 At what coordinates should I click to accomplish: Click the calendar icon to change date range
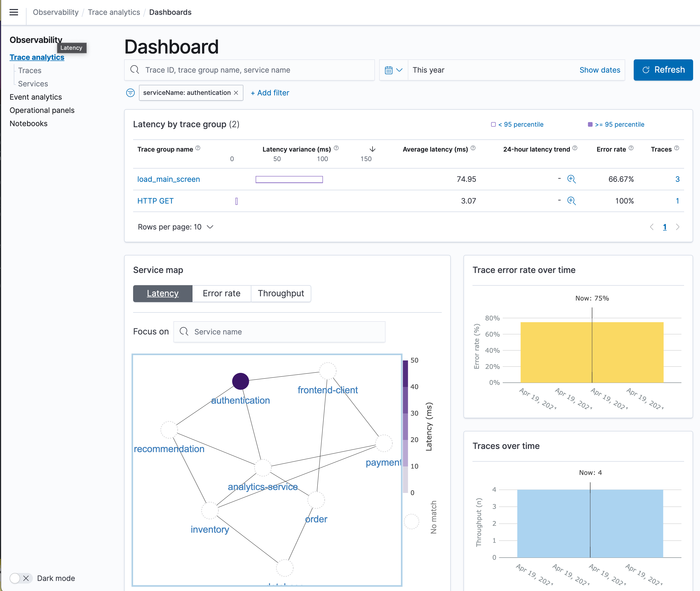click(388, 70)
